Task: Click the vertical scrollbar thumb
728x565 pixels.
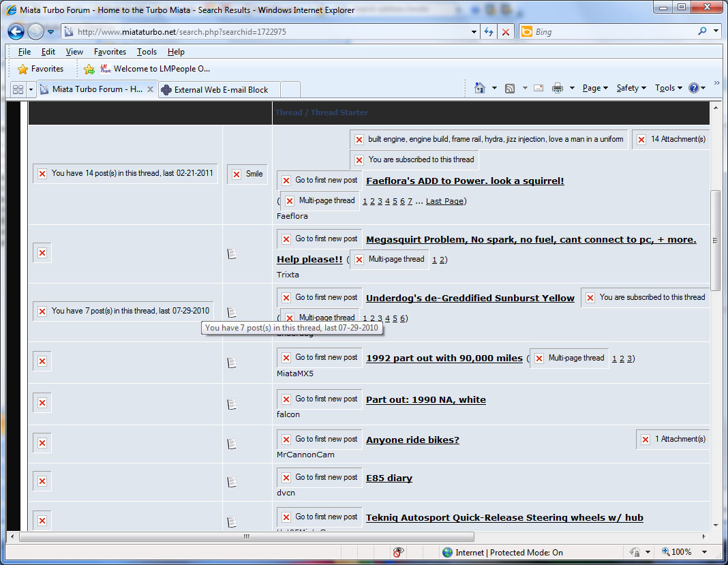Action: [x=716, y=241]
